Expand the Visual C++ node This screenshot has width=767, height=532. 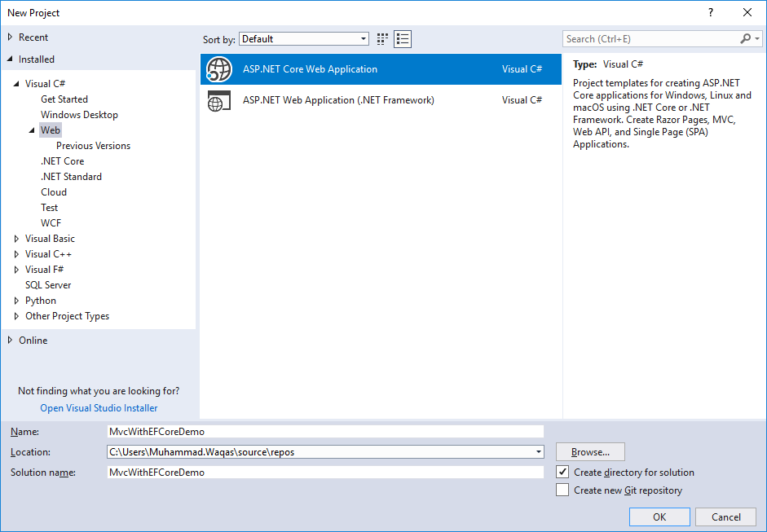click(x=16, y=254)
